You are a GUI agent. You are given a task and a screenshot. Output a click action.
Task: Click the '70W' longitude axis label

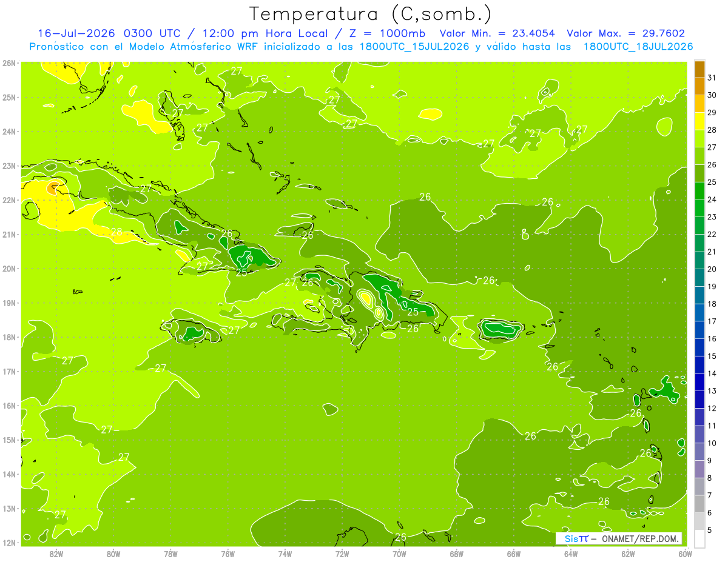pos(399,554)
